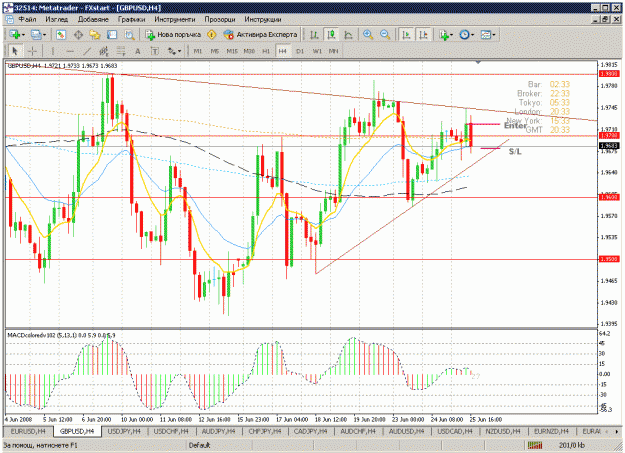This screenshot has height=453, width=625.
Task: Open the Изглед menu
Action: pos(57,19)
